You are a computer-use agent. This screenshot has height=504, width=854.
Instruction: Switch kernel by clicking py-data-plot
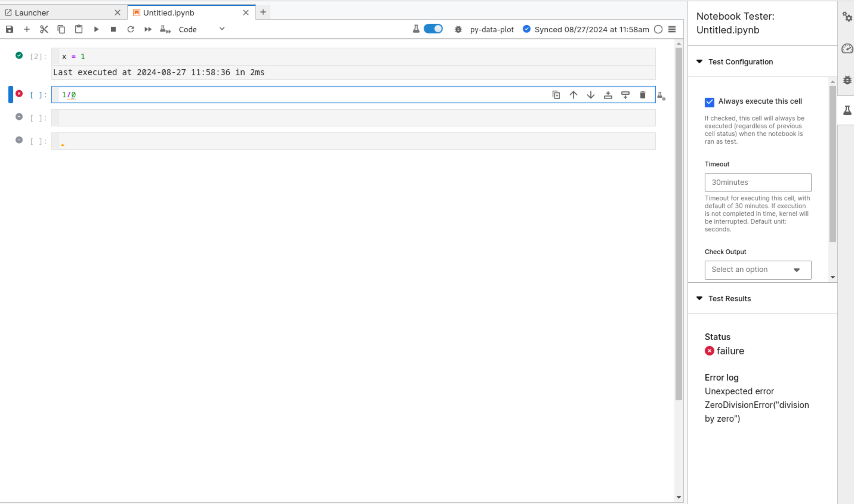[x=491, y=30]
